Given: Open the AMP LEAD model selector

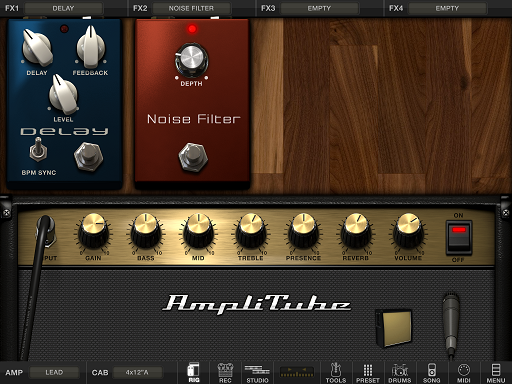Looking at the screenshot, I should (54, 372).
